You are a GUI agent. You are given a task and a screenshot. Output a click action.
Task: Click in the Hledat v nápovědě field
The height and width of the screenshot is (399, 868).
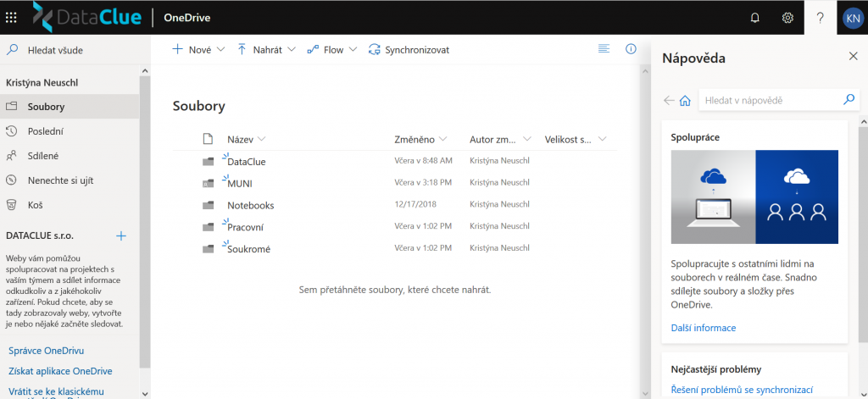[770, 100]
